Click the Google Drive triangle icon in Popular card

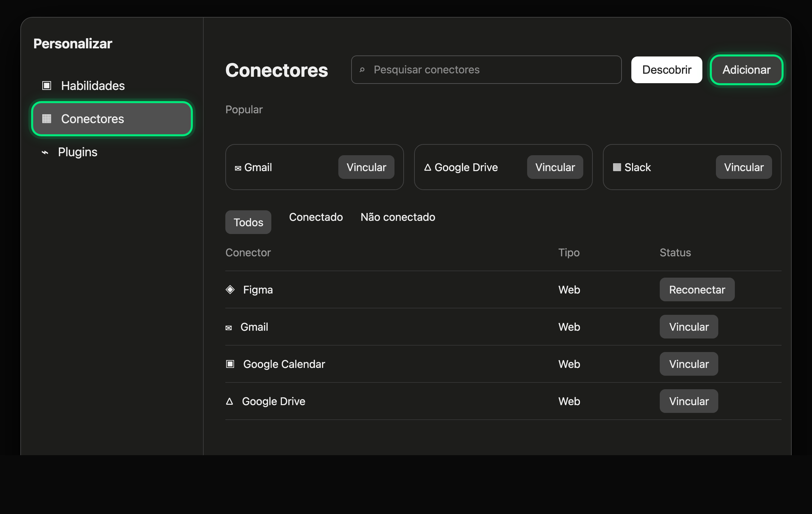click(x=428, y=167)
